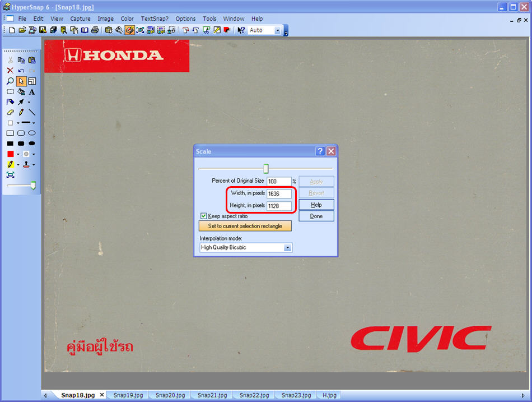This screenshot has height=402, width=532.
Task: Click the Percent of Original Size field
Action: (279, 182)
